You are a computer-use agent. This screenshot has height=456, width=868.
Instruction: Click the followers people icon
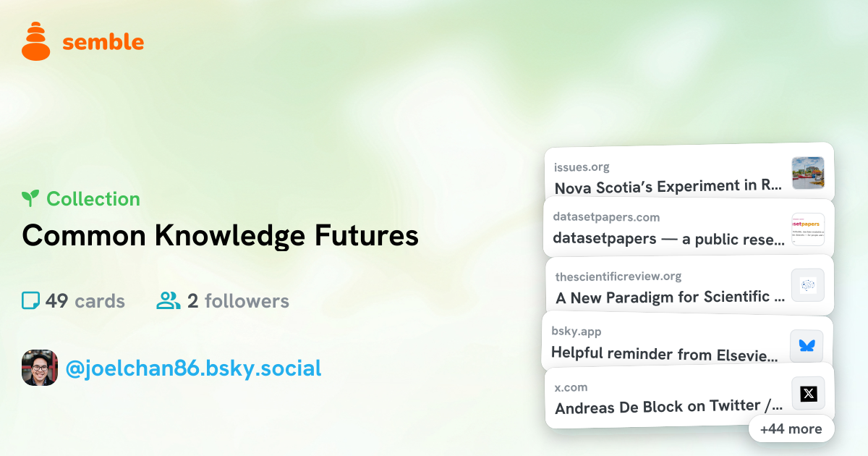169,300
